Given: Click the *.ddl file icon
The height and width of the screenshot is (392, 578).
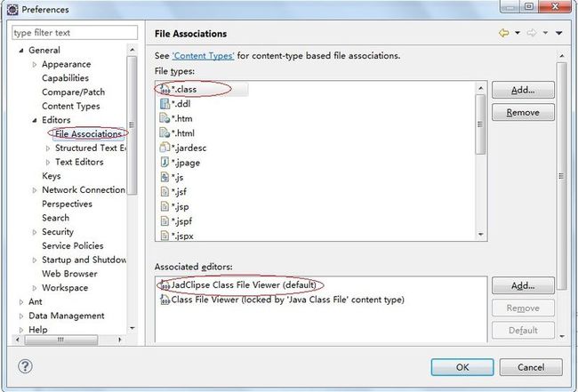Looking at the screenshot, I should (165, 104).
